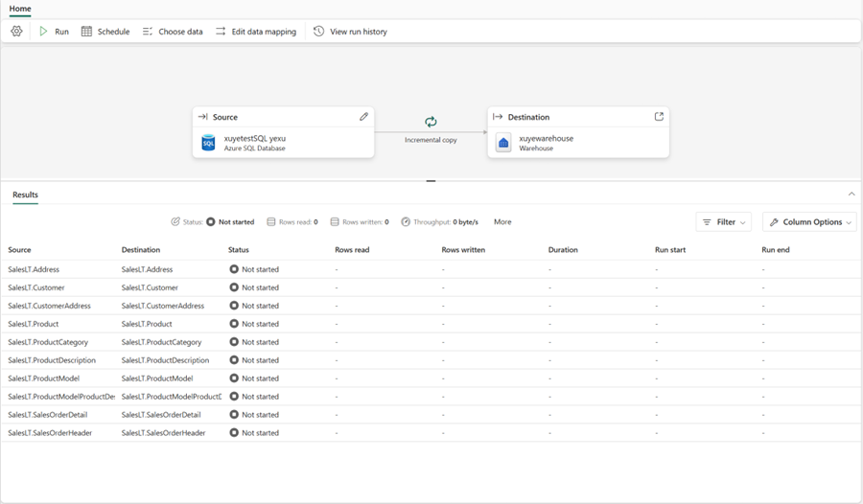Click Not started icon for SalesLT.CustomerAddress
Screen dimensions: 863x504
pos(234,306)
